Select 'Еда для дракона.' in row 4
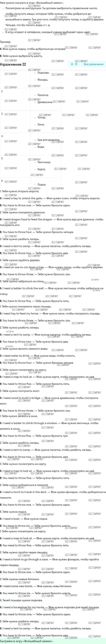Viewport: 106px width, 644px height. pyautogui.click(x=48, y=140)
